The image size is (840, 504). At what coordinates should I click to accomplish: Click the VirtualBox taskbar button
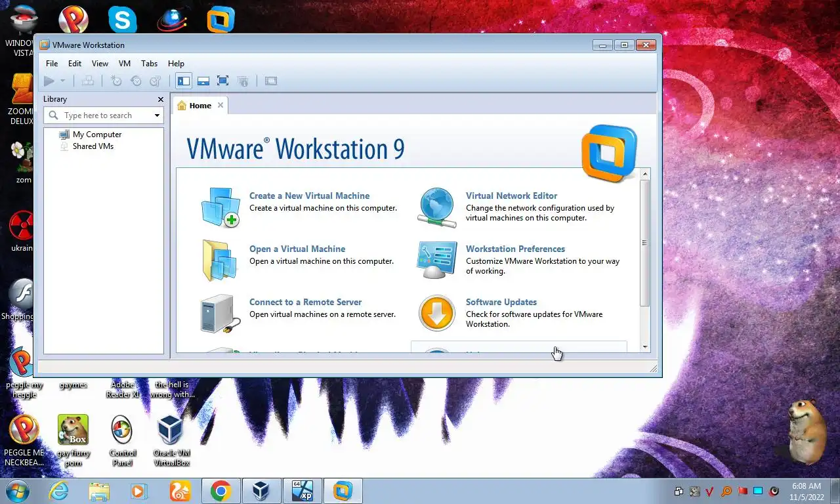pos(261,491)
